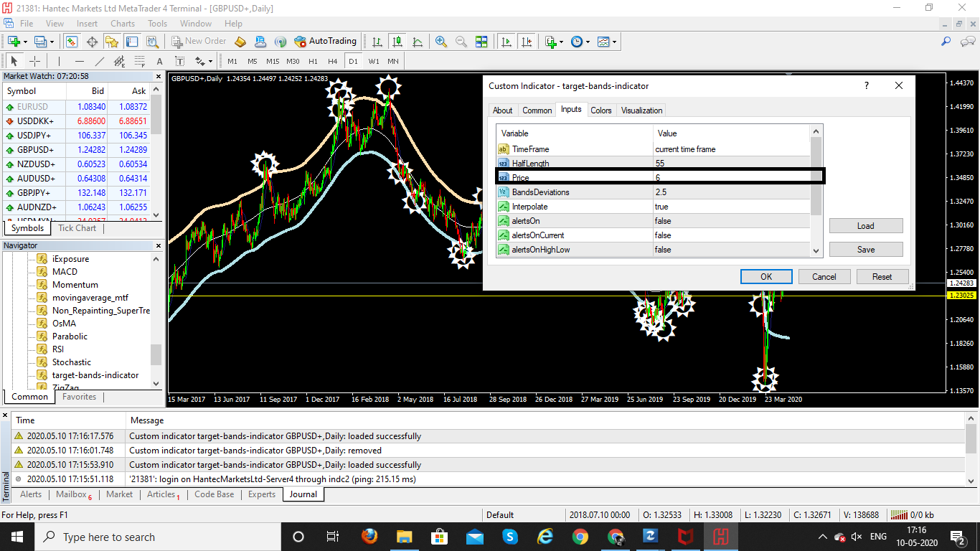The height and width of the screenshot is (551, 980).
Task: Switch chart to candlesticks icon
Action: point(397,42)
